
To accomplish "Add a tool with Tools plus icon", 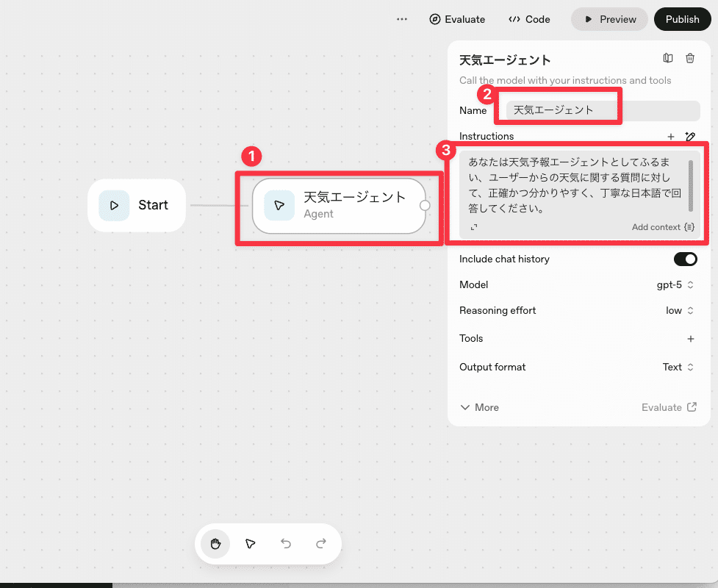I will point(690,339).
